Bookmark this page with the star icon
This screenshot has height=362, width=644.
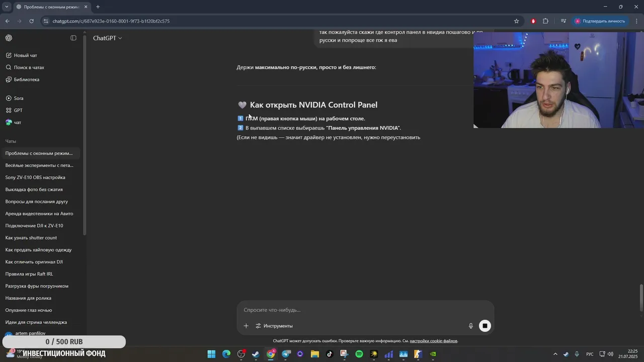tap(516, 21)
